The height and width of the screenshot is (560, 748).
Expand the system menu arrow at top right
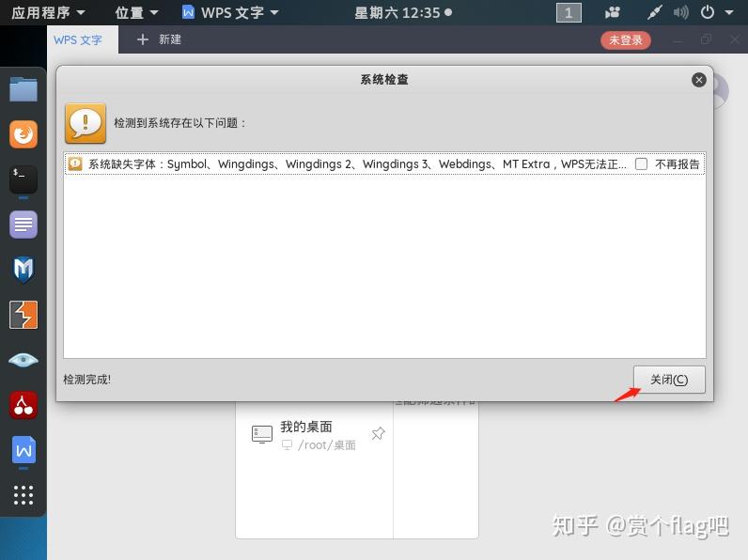[x=729, y=12]
